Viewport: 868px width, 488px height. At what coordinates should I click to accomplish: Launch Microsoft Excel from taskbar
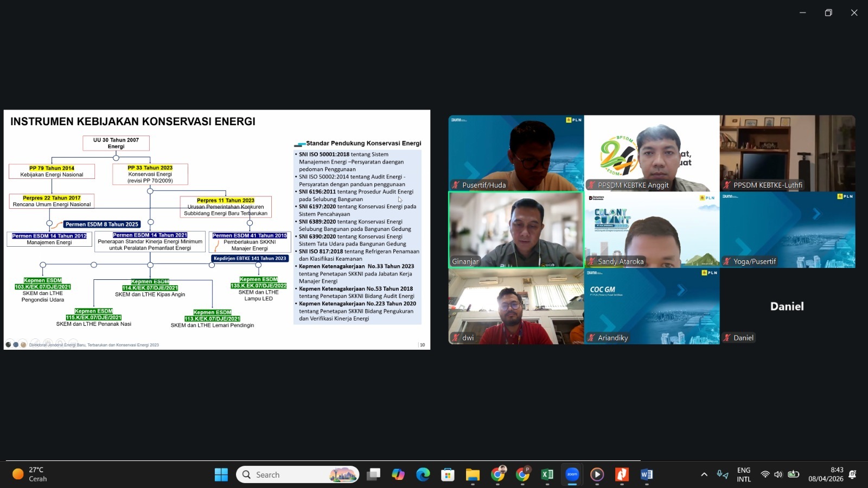point(547,474)
